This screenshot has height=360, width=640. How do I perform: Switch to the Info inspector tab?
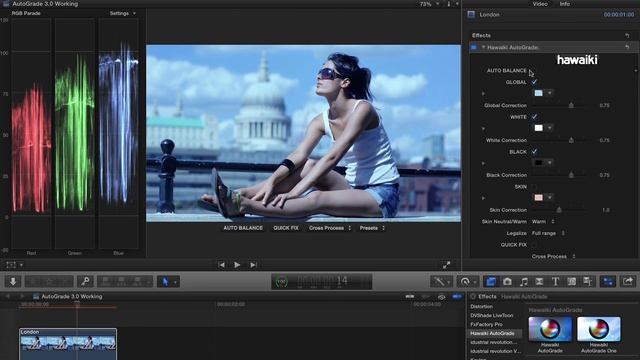pyautogui.click(x=564, y=4)
